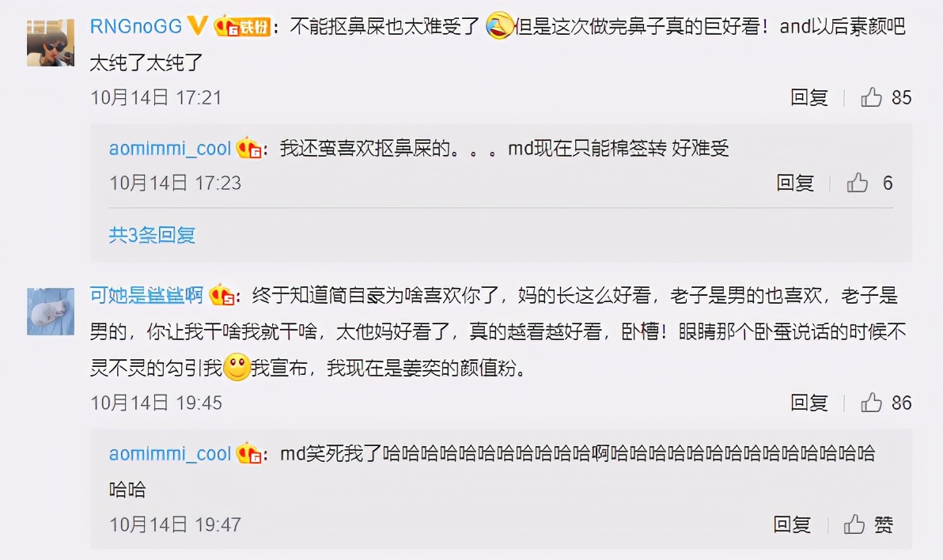Click 可她是聳聳啊's avatar picture
The image size is (943, 560).
(51, 311)
